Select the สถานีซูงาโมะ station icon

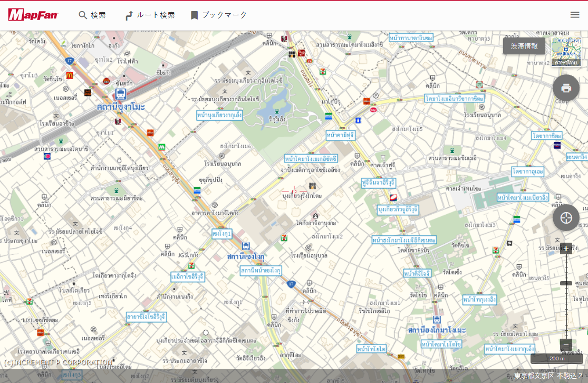tap(120, 94)
